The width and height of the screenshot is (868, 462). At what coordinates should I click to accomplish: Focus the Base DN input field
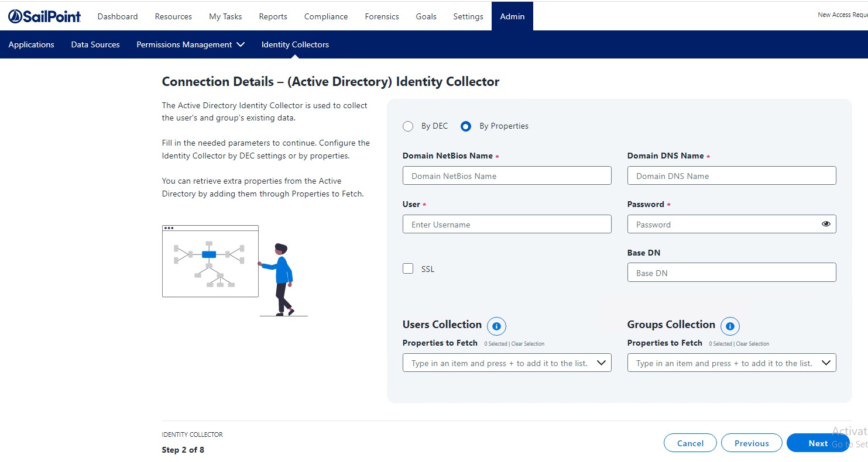732,273
